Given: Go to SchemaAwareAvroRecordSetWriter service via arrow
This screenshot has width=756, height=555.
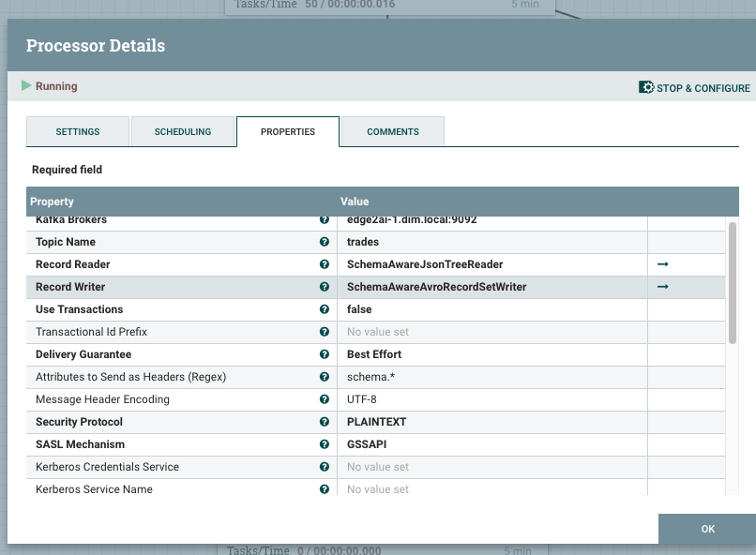Looking at the screenshot, I should click(x=663, y=287).
